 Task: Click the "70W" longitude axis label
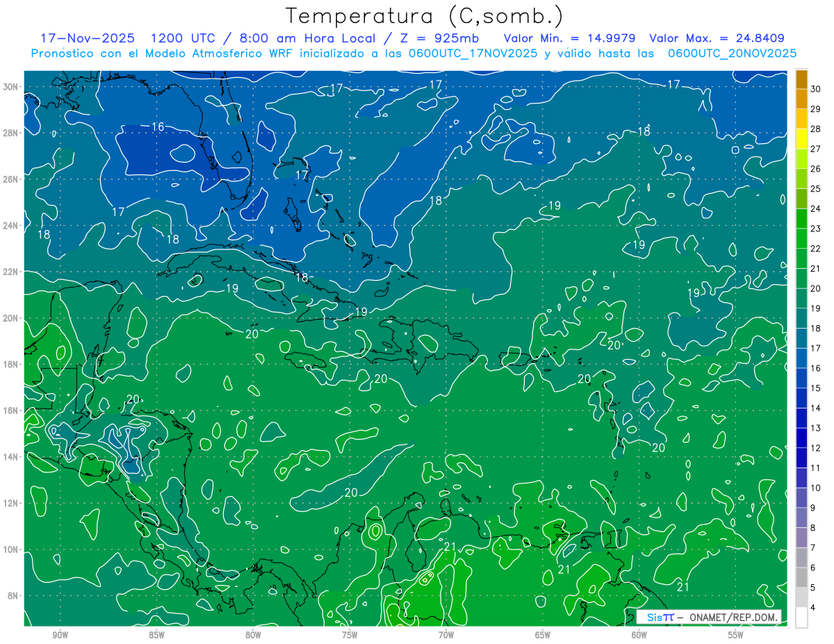click(x=446, y=634)
